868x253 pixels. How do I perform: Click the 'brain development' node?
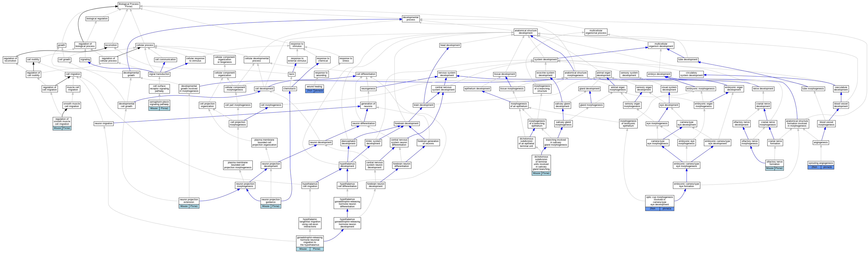coord(424,105)
